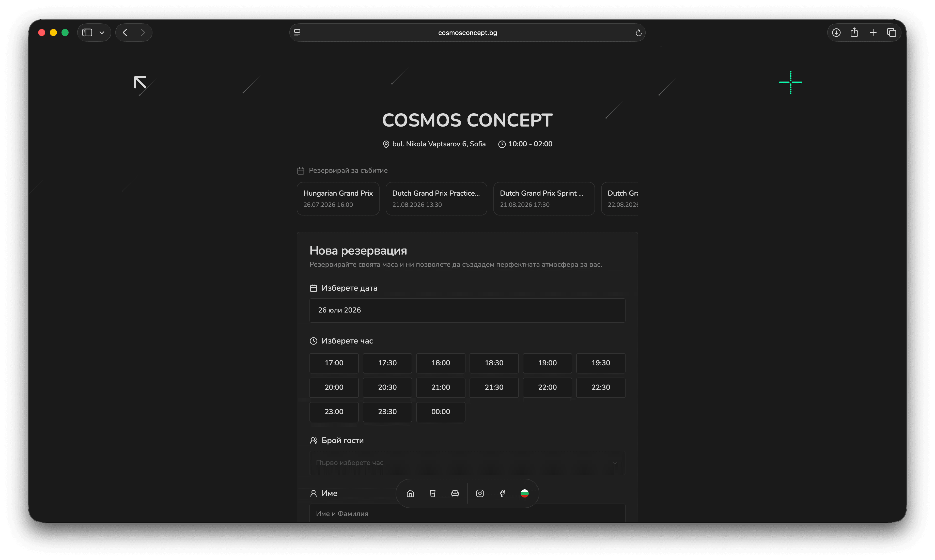Select the Dutch Grand Prix Sprint event
Screen dimensions: 935x560
click(x=544, y=199)
